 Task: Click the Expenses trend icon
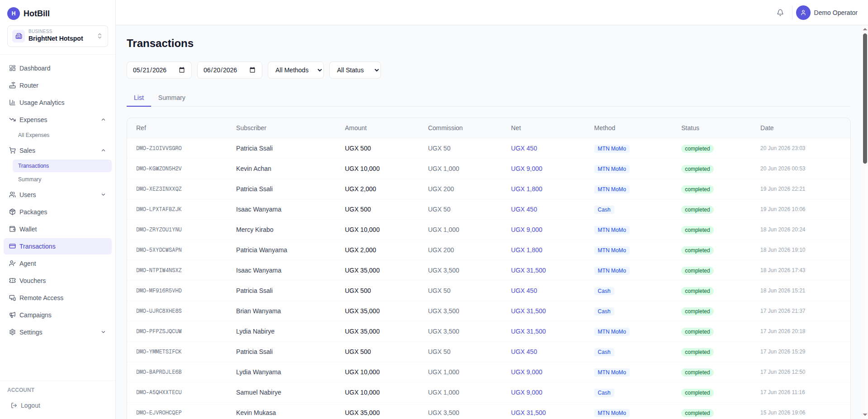[x=13, y=120]
